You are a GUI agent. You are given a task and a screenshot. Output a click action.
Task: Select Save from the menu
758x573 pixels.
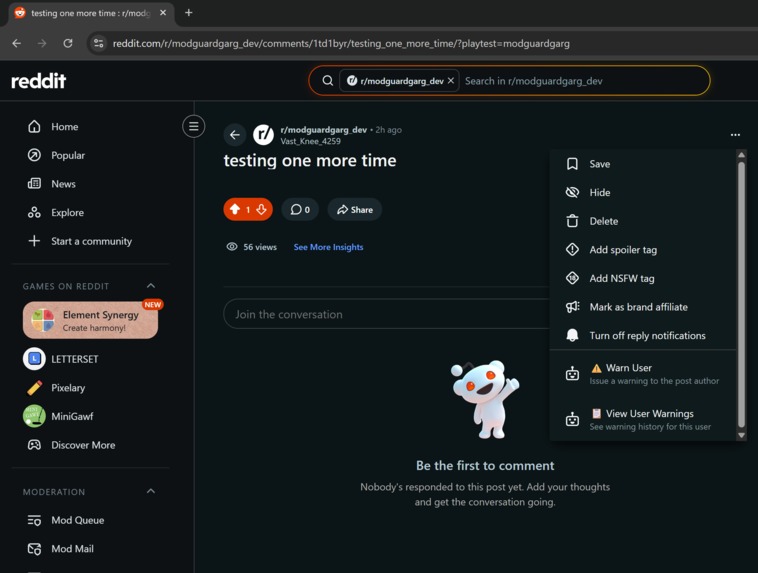(x=643, y=164)
